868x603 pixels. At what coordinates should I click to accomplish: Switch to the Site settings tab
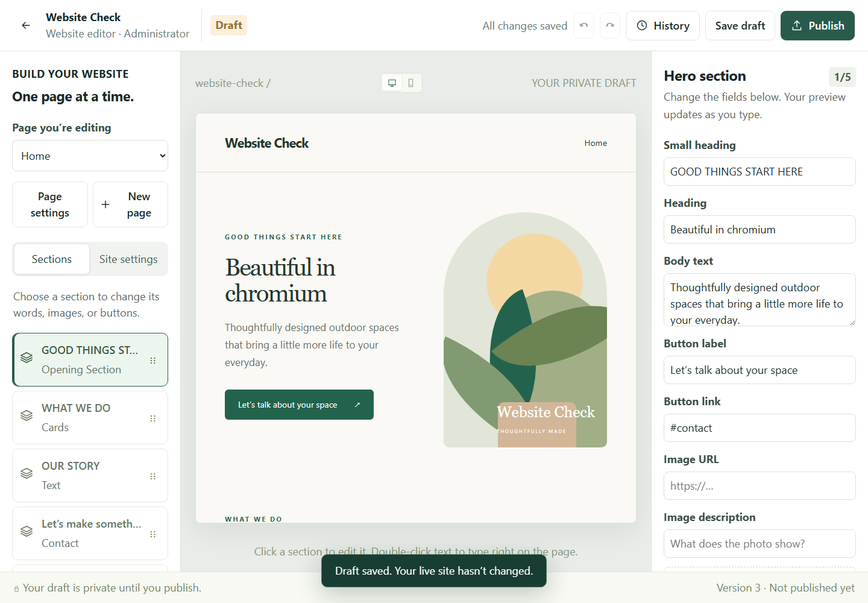(x=128, y=259)
